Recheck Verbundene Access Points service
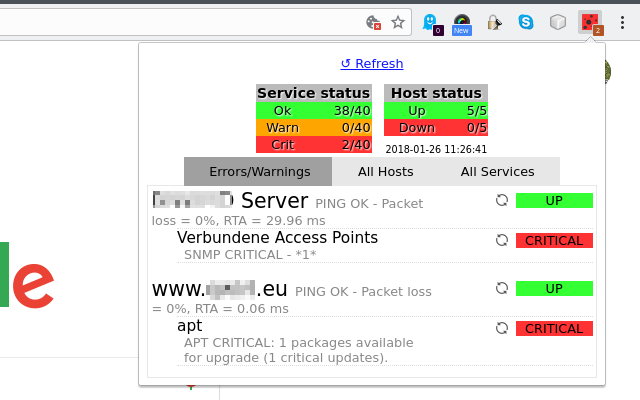Viewport: 640px width, 400px height. point(502,240)
